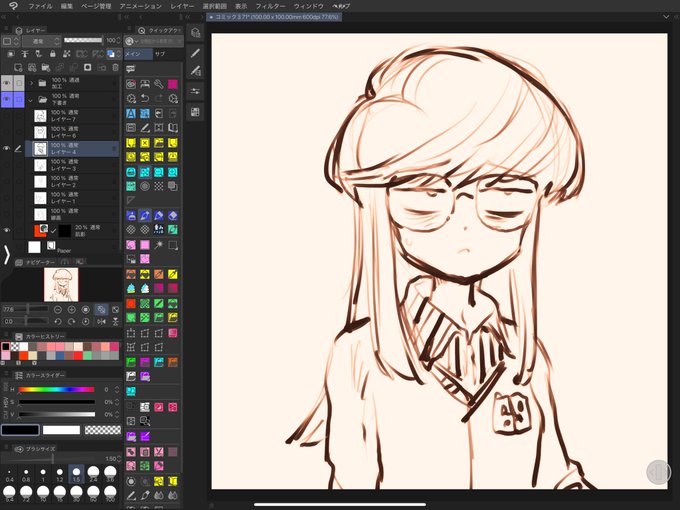Open the アニメーション menu

pyautogui.click(x=141, y=6)
